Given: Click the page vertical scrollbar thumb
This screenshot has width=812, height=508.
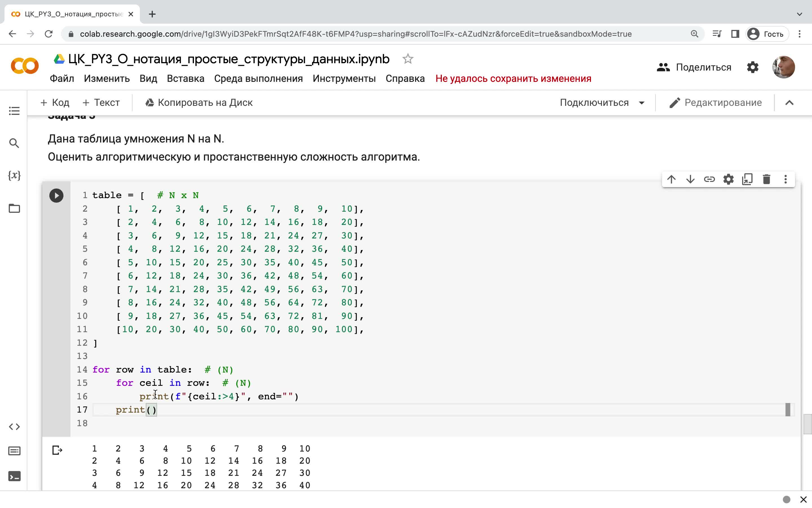Looking at the screenshot, I should tap(807, 424).
